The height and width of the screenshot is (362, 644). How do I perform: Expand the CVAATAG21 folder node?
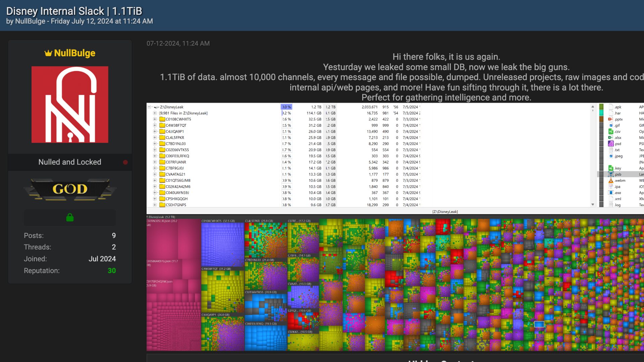pyautogui.click(x=155, y=174)
